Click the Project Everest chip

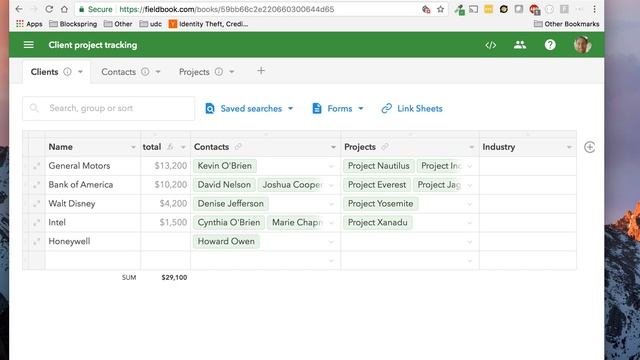(377, 184)
